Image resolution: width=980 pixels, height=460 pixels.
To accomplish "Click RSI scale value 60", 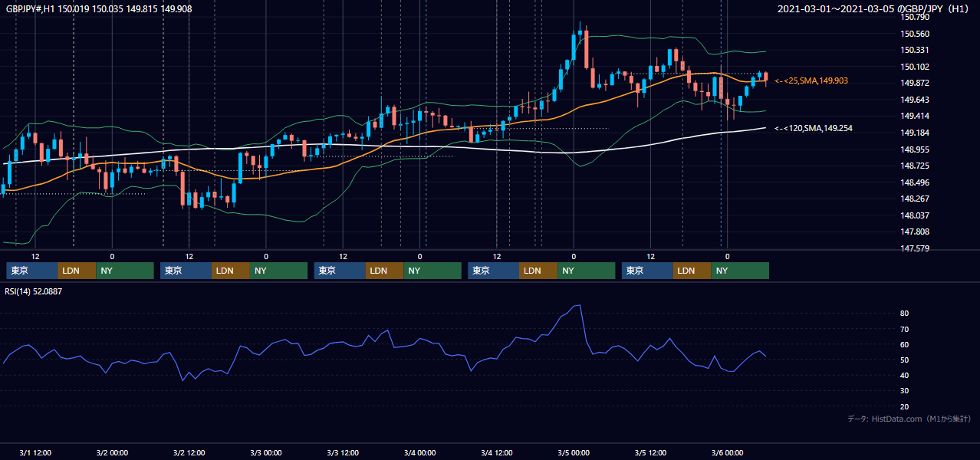I will pos(904,344).
